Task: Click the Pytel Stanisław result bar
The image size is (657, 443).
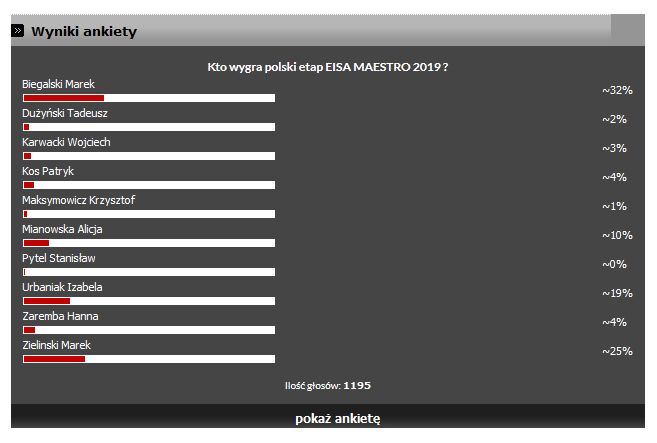Action: tap(148, 272)
